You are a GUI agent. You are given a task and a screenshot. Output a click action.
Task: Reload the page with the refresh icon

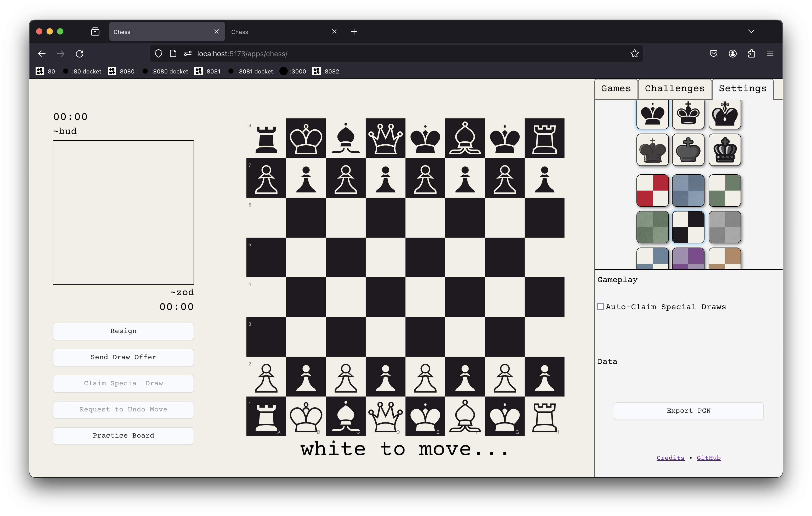point(80,54)
